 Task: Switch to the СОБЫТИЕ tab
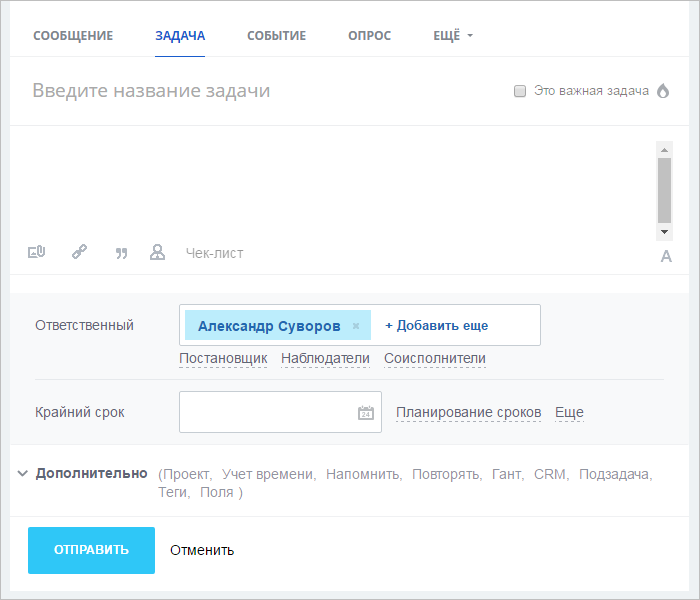(276, 36)
